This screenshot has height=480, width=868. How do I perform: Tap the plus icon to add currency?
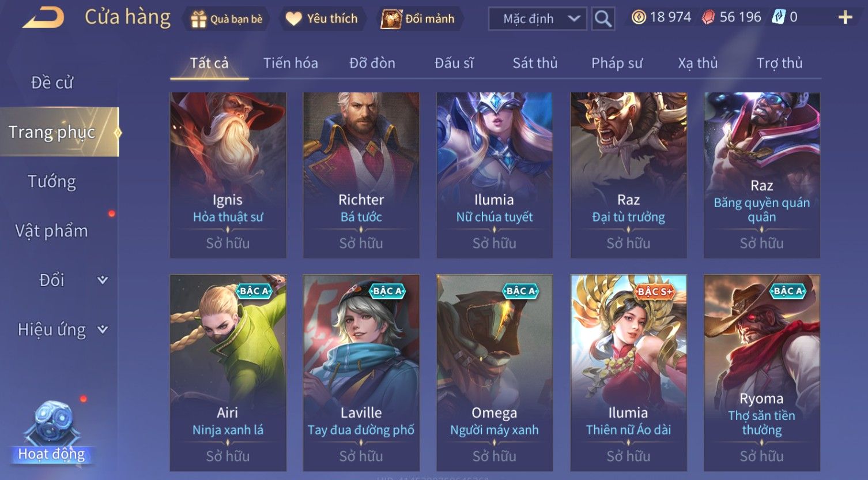[845, 18]
